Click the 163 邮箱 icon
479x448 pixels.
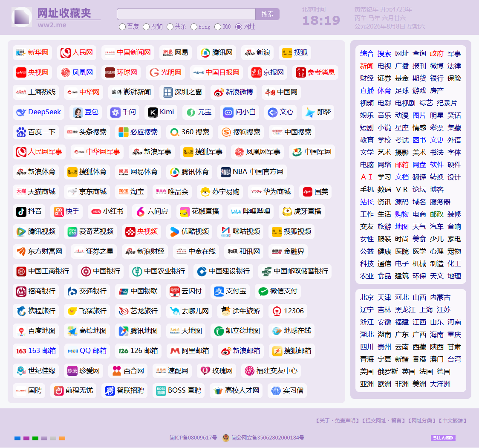click(21, 351)
